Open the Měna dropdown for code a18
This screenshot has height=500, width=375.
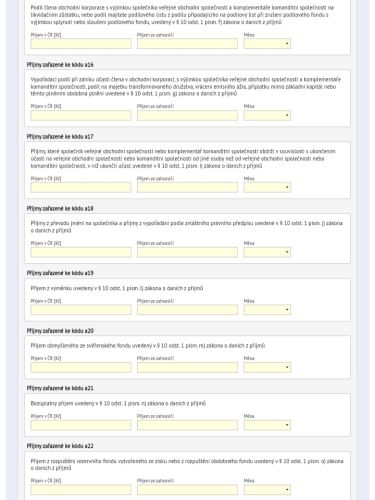pyautogui.click(x=267, y=252)
